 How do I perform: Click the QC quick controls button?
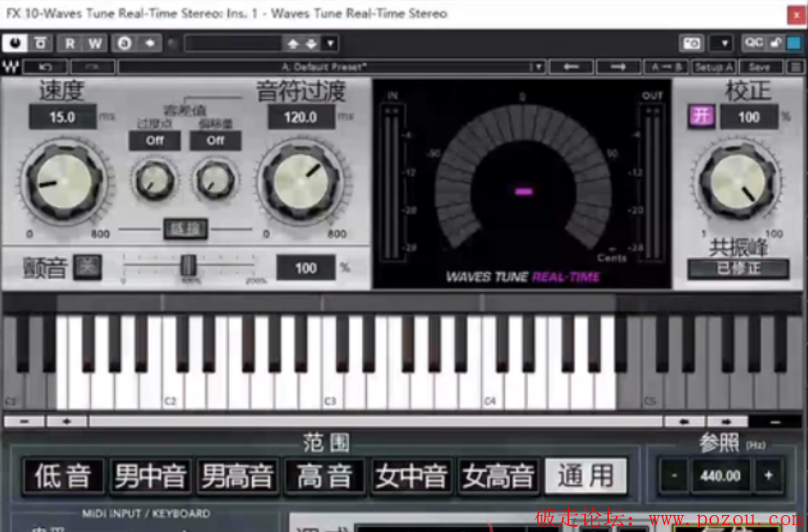tap(753, 43)
